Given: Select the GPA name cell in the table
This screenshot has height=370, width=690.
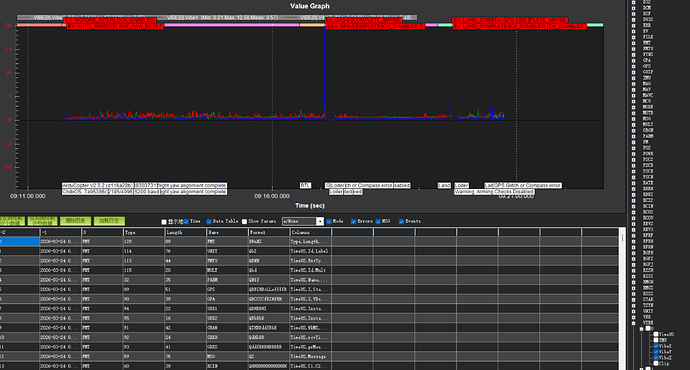Looking at the screenshot, I should (x=227, y=299).
